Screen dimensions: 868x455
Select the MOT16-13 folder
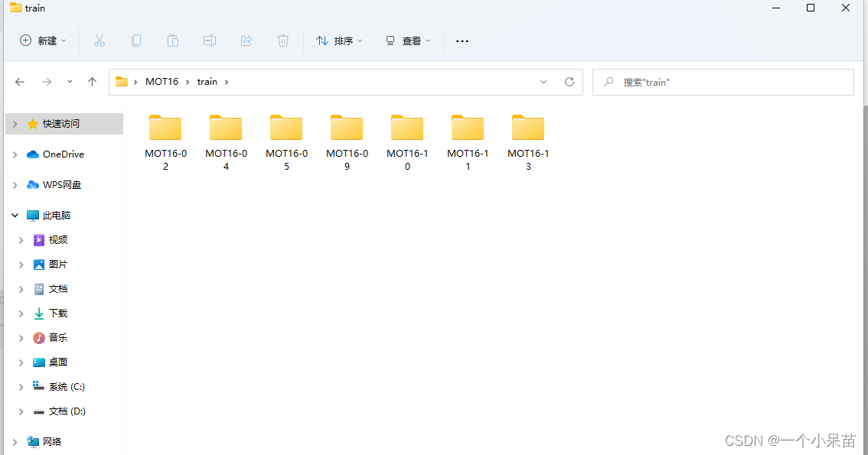coord(528,143)
